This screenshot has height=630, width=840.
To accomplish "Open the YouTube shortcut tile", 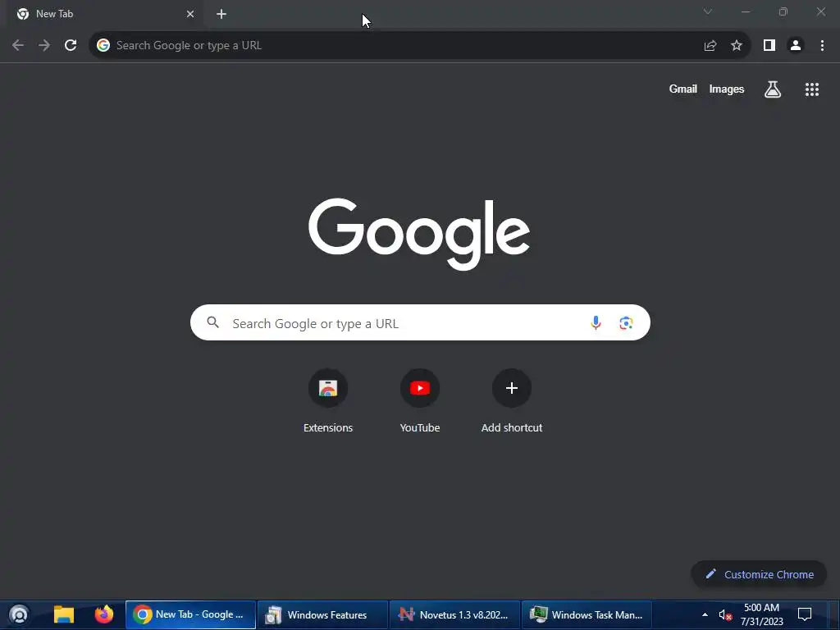I will pyautogui.click(x=420, y=400).
